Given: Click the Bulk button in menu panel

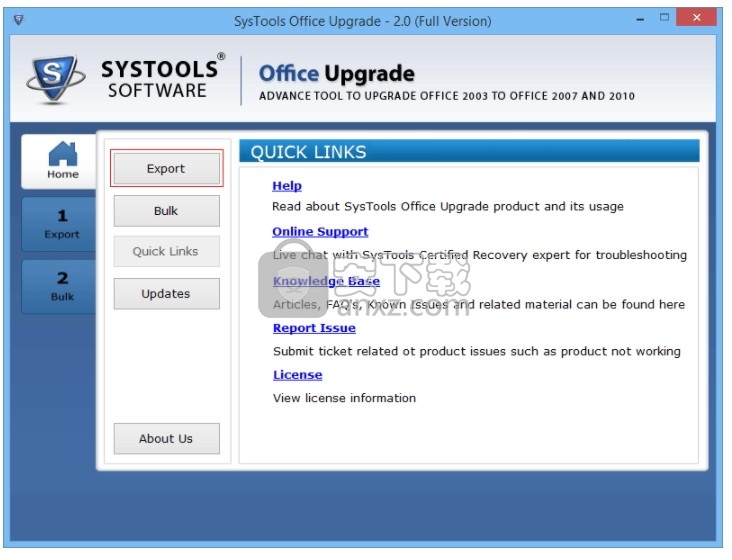Looking at the screenshot, I should (x=166, y=211).
